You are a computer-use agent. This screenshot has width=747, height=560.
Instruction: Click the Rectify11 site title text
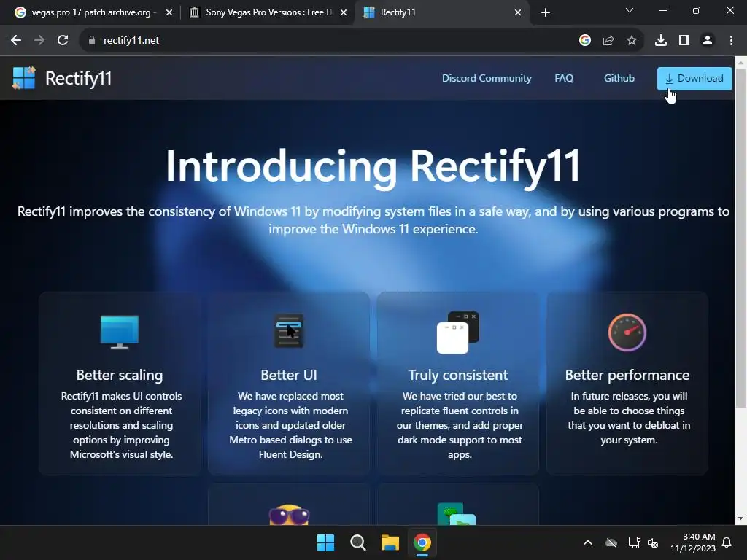click(x=79, y=78)
